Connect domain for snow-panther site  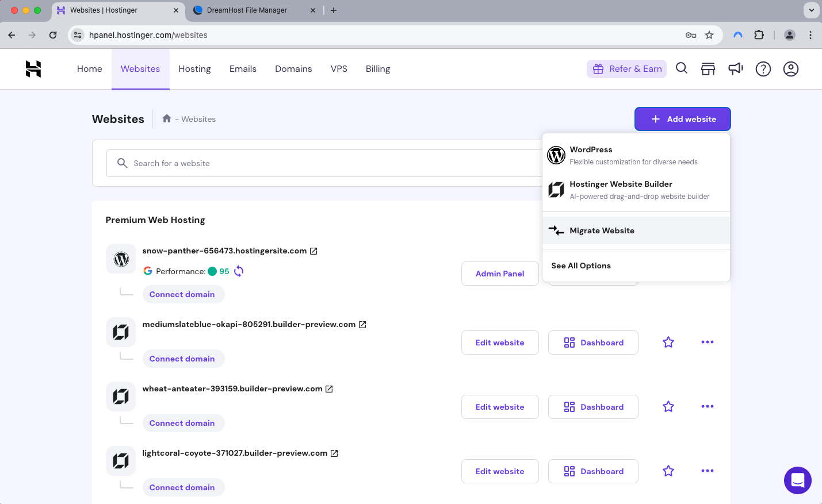click(x=182, y=294)
